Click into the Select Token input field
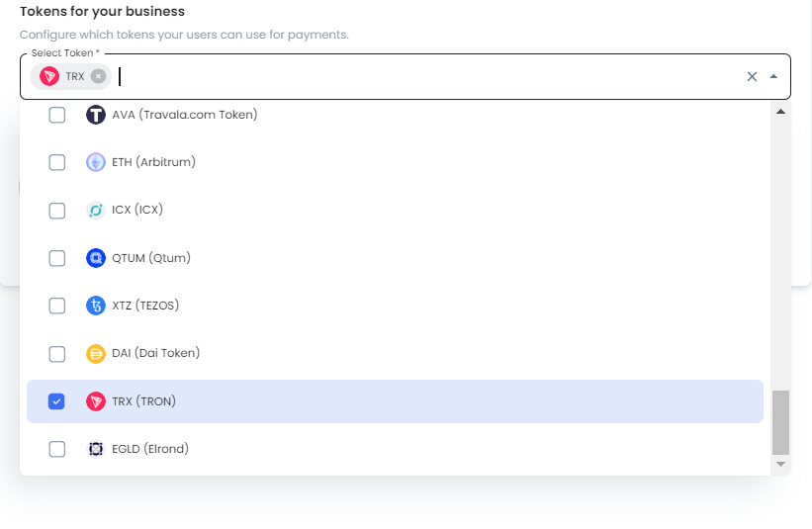Screen dimensions: 812x529 pos(430,76)
